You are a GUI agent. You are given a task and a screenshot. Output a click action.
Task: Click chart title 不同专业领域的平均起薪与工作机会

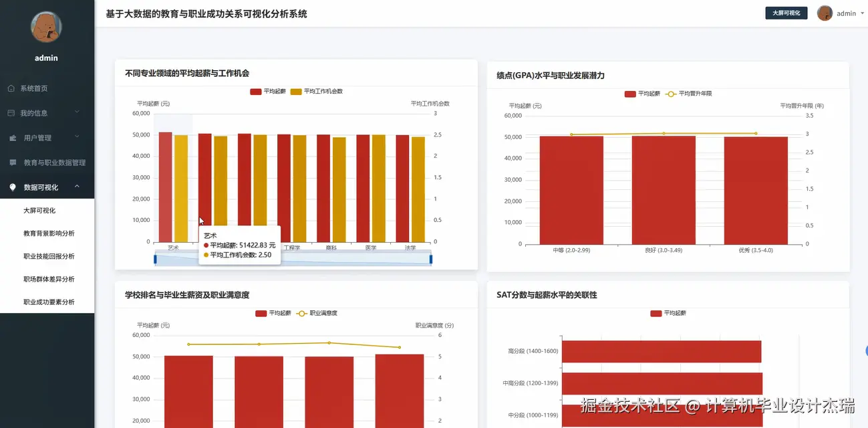click(187, 73)
